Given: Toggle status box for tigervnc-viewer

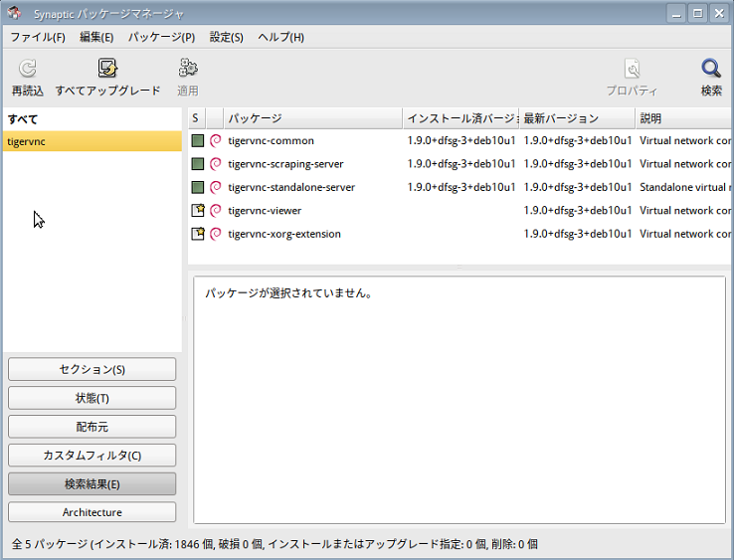Looking at the screenshot, I should [x=198, y=210].
